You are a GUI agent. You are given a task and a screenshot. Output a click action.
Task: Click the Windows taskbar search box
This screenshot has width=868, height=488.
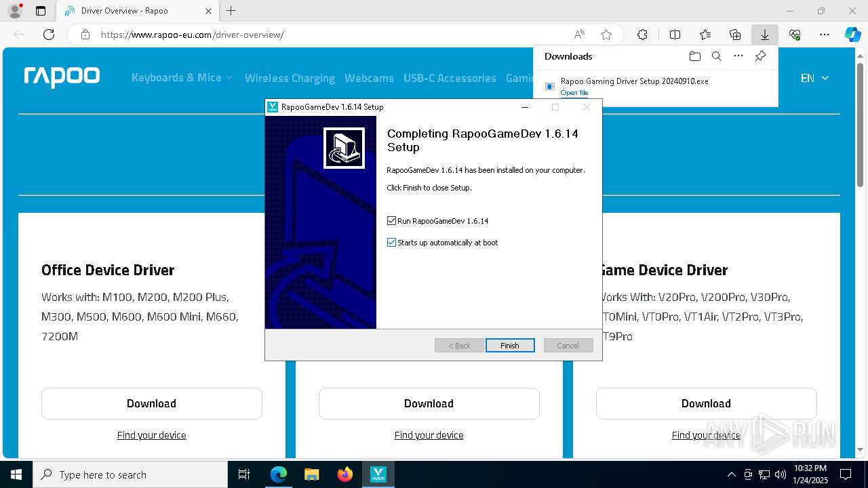point(130,474)
